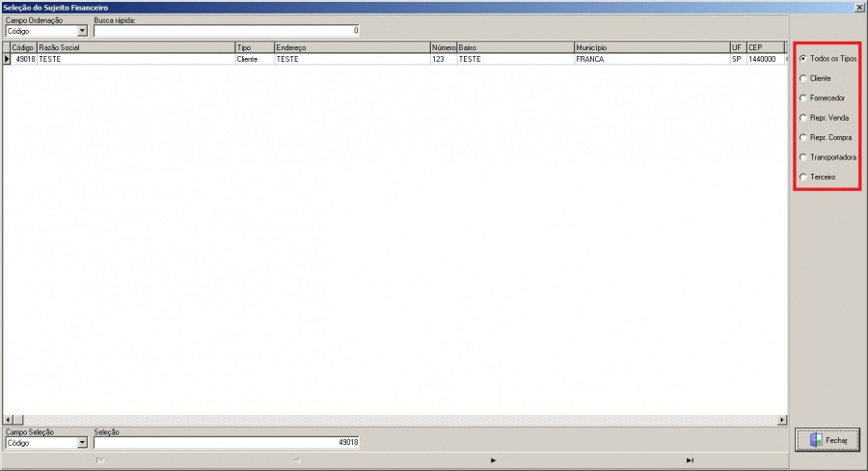
Task: Go to next record navigator arrow
Action: (493, 460)
